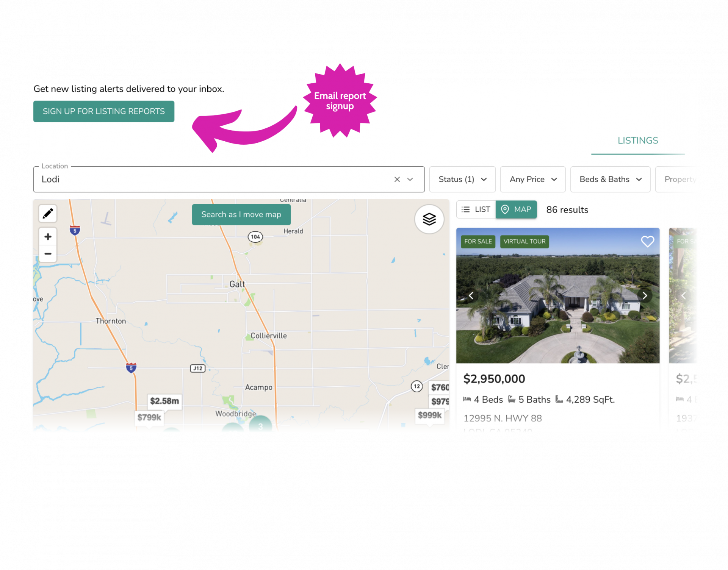Open the LISTINGS tab
Image resolution: width=728 pixels, height=570 pixels.
[638, 141]
